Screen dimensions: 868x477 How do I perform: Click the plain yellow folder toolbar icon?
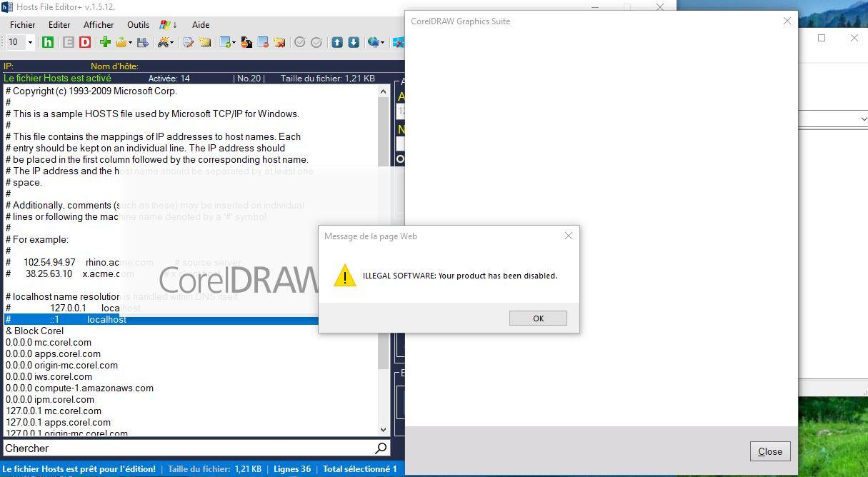205,42
